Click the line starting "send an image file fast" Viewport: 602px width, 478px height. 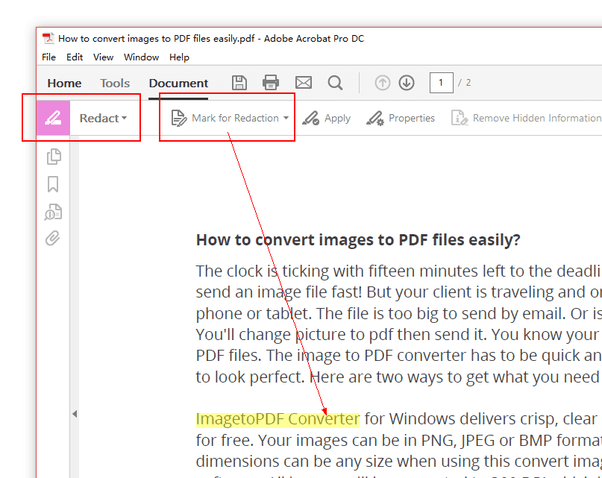(399, 293)
